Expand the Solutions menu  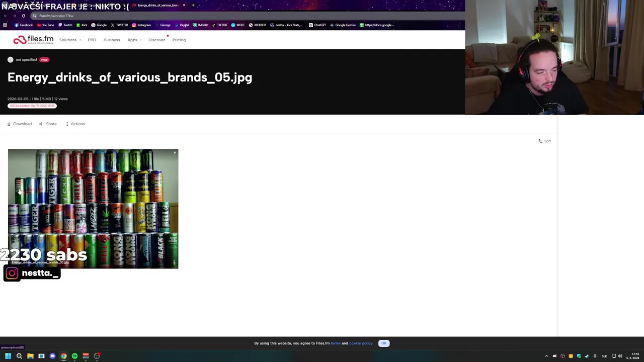pos(70,40)
